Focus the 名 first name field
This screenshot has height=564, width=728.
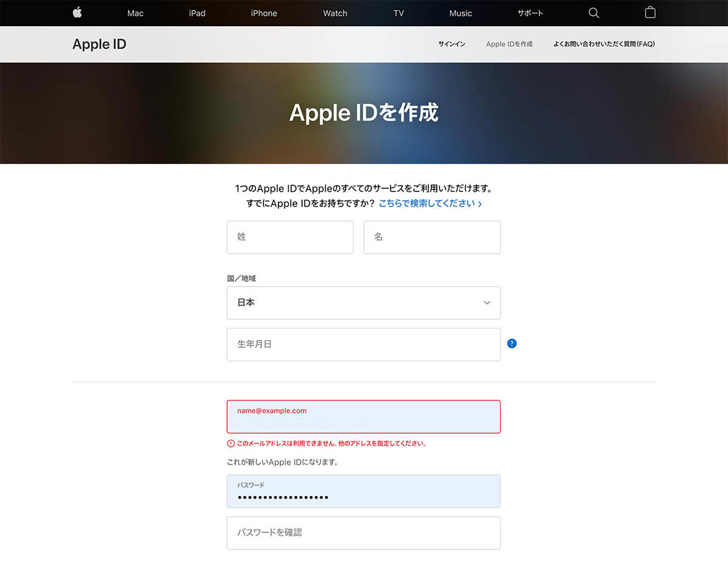click(x=432, y=237)
